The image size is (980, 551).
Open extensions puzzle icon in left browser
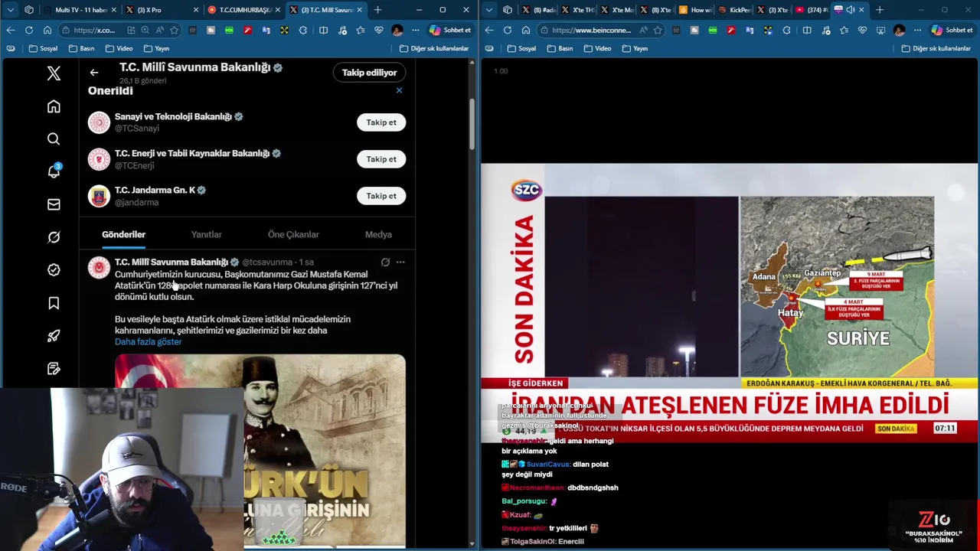pos(303,30)
